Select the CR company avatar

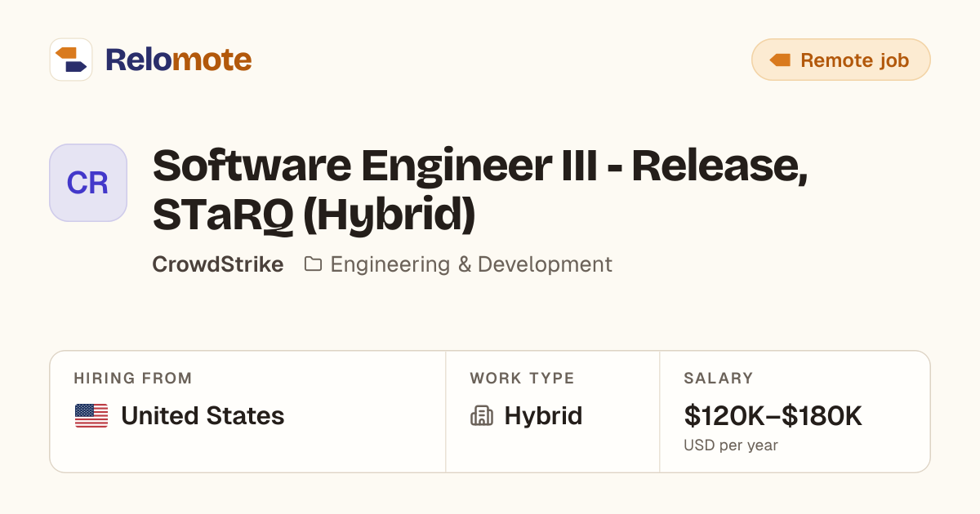point(88,183)
